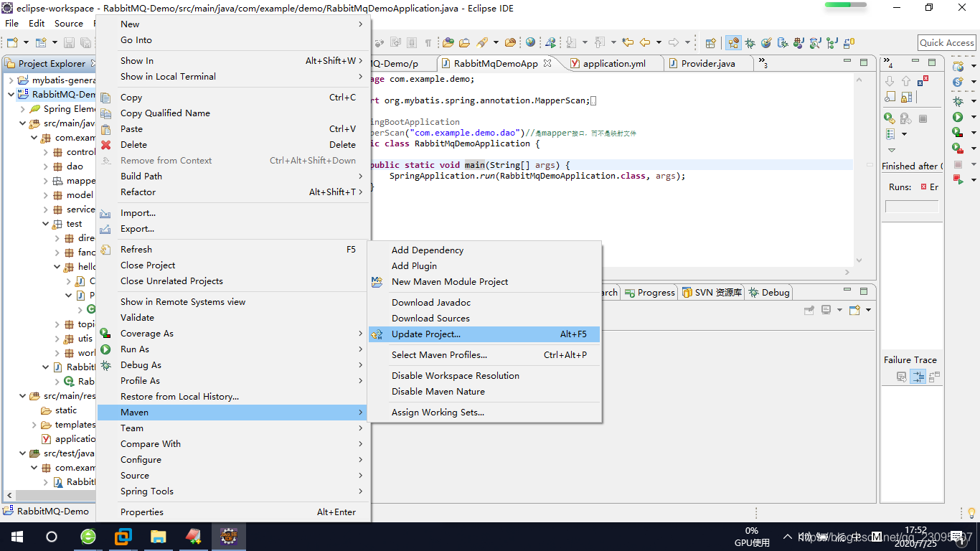980x551 pixels.
Task: Click the Back navigation arrow icon
Action: click(645, 42)
